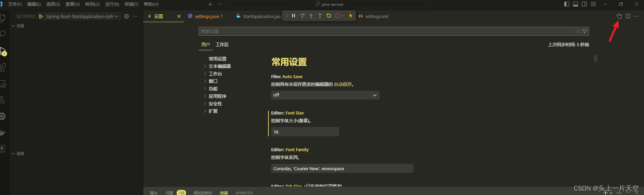Open the 编辑(E) menu
644x195 pixels.
(34, 4)
